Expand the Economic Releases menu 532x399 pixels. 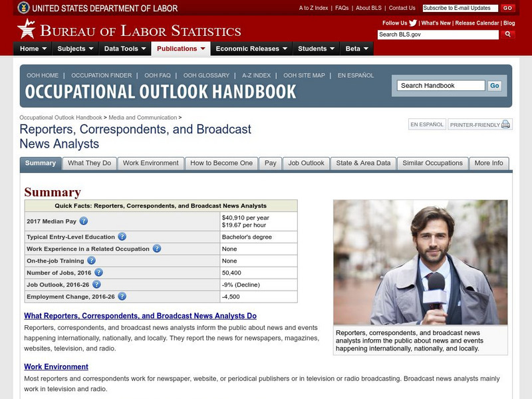[x=251, y=49]
